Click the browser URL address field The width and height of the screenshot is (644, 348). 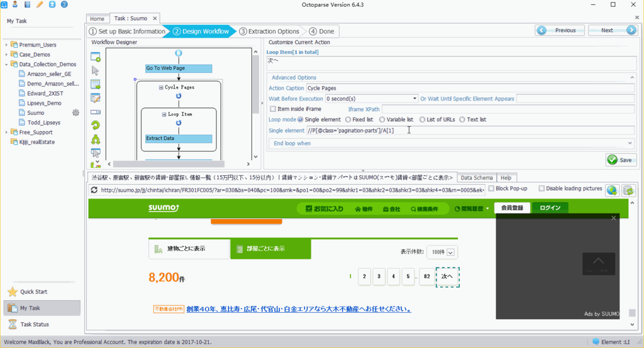[x=292, y=190]
